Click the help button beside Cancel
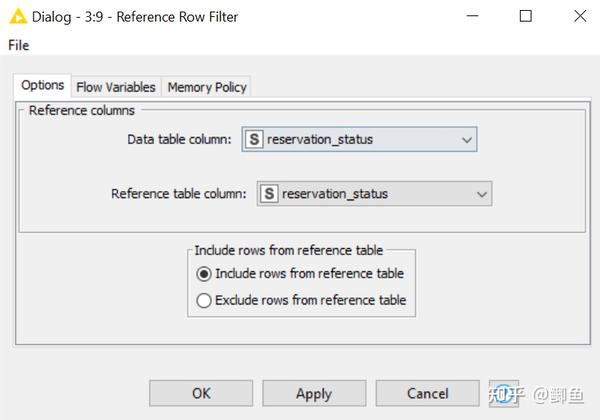Image resolution: width=600 pixels, height=420 pixels. click(504, 393)
